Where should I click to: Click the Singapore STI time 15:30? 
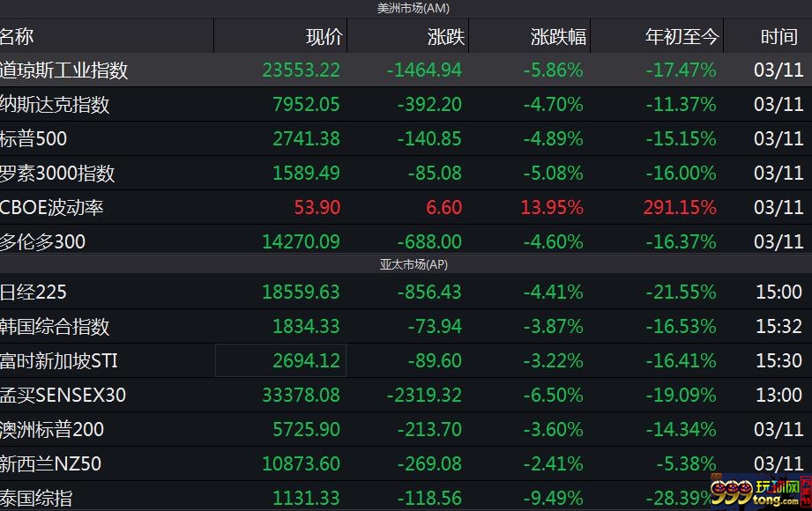[x=778, y=360]
